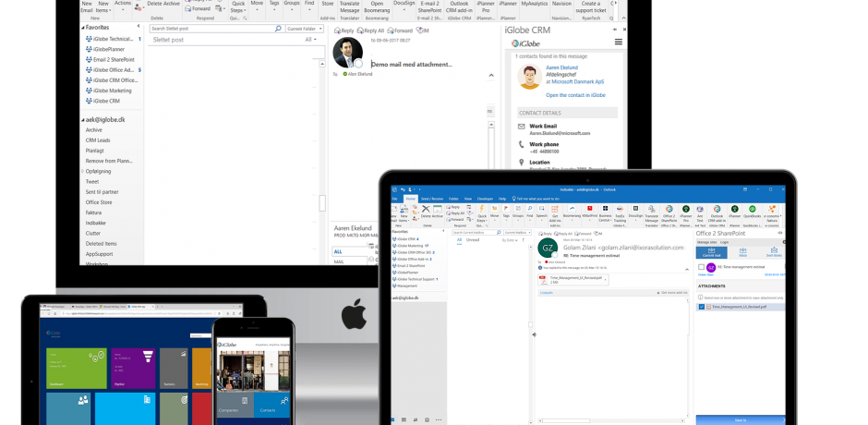Open Outlook CRM add-in on the iMac ribbon
Viewport: 868px width, 425px height.
[460, 6]
